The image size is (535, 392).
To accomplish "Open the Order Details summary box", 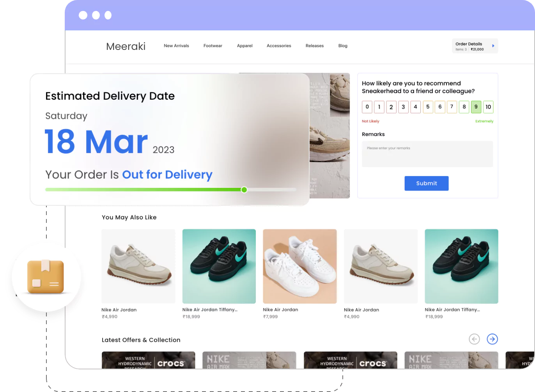I will point(475,46).
